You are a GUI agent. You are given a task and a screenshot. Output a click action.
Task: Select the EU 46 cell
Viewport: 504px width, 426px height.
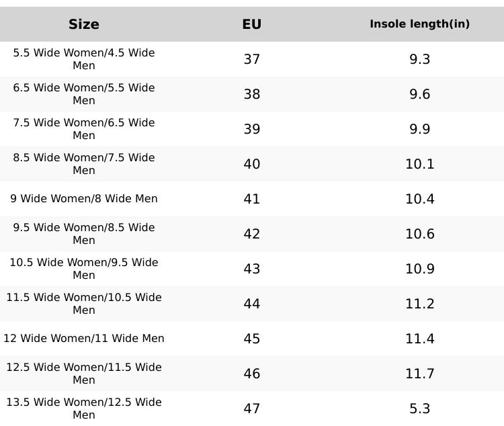[252, 374]
